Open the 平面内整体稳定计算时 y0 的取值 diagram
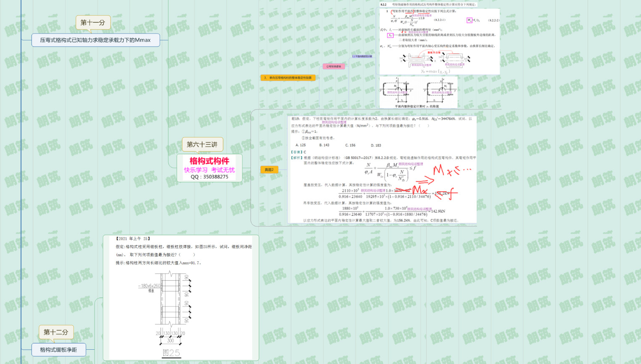The width and height of the screenshot is (641, 364). [x=418, y=92]
